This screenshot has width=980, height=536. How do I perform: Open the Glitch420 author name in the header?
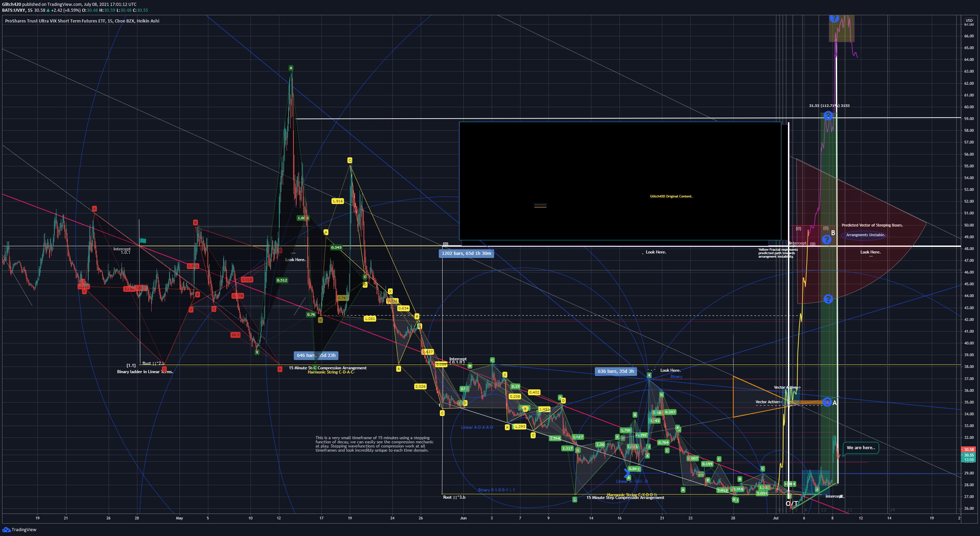click(11, 4)
